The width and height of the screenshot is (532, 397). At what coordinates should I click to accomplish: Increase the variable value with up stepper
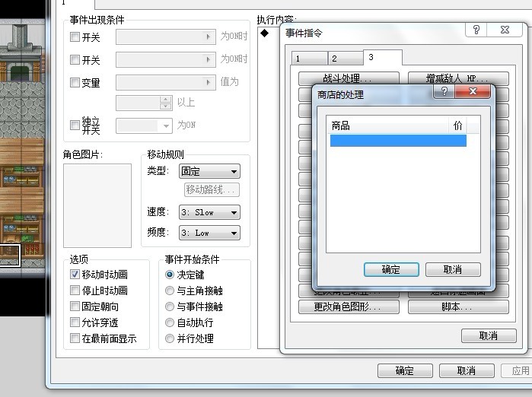pyautogui.click(x=166, y=100)
